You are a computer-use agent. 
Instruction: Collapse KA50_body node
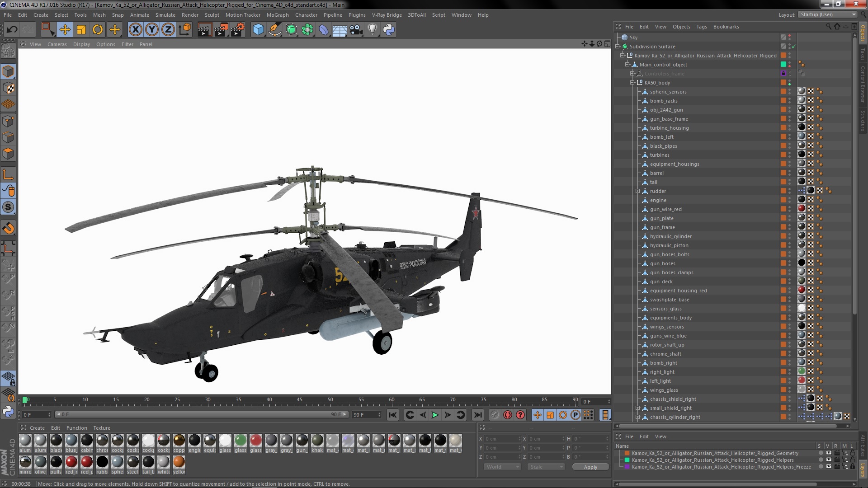[x=632, y=83]
